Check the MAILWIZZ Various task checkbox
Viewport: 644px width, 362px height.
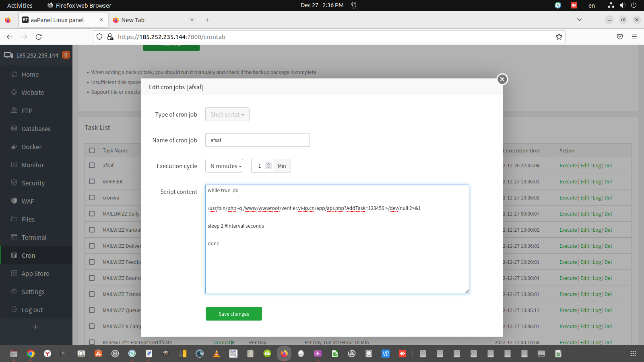click(x=92, y=230)
